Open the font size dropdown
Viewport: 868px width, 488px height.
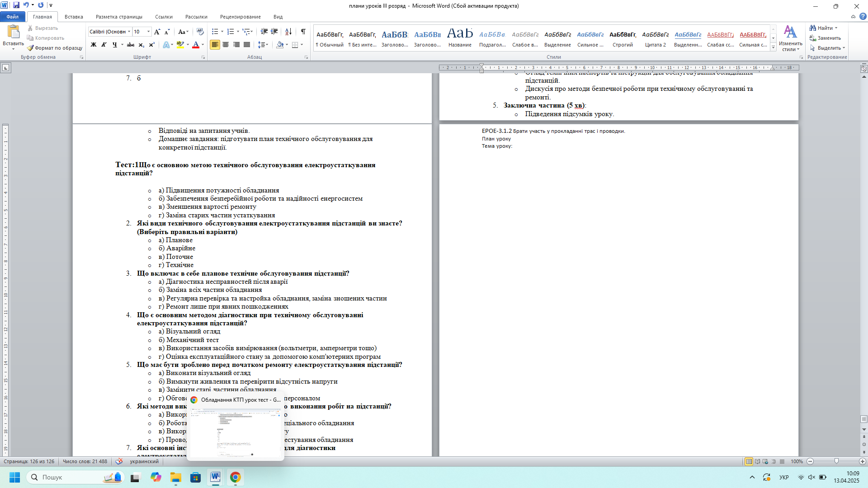coord(149,32)
